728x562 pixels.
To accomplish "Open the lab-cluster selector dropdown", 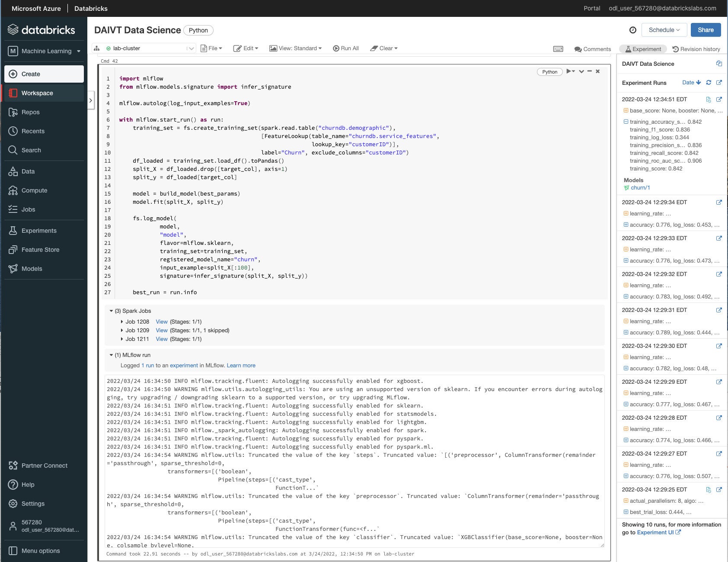I will [x=145, y=48].
